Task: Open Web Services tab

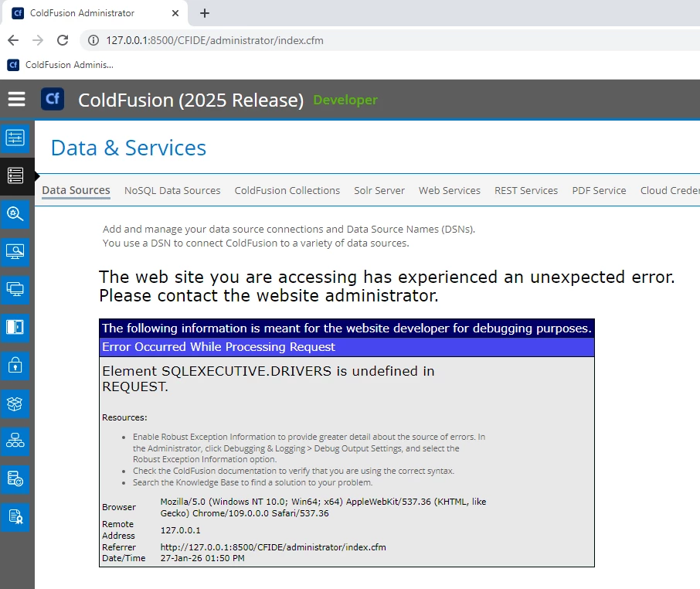Action: [x=449, y=190]
